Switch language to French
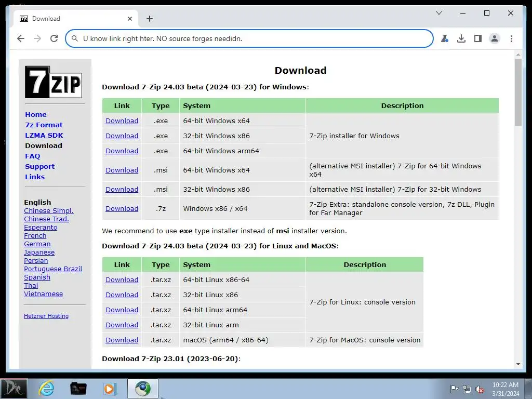This screenshot has height=399, width=532. pos(35,236)
